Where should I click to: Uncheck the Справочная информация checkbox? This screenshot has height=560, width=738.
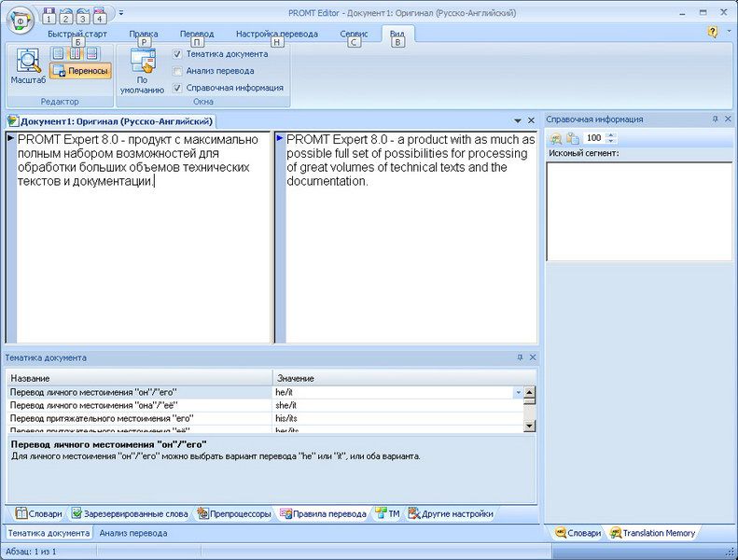(177, 88)
